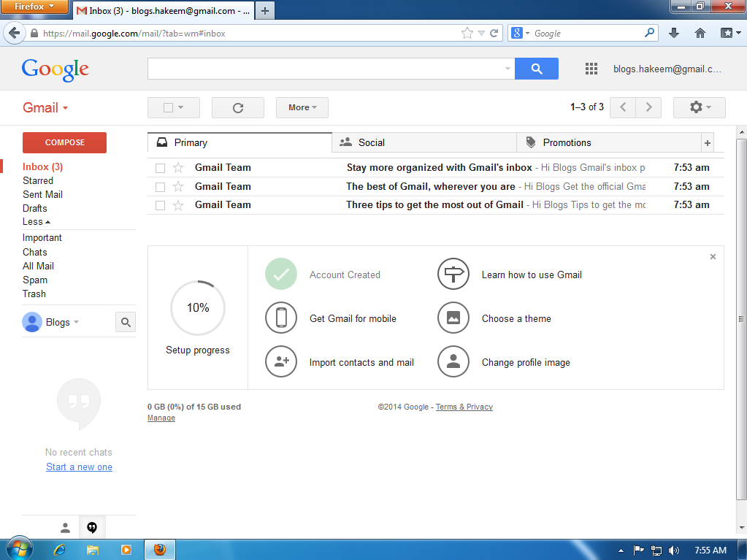Refresh the inbox with the reload icon
Screen dimensions: 747x560
click(x=238, y=107)
